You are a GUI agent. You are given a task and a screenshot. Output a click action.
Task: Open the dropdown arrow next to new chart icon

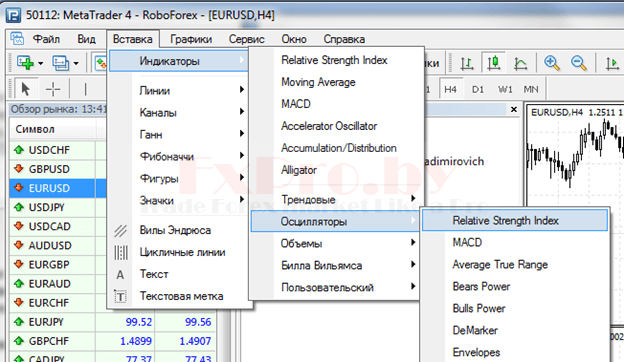point(40,63)
